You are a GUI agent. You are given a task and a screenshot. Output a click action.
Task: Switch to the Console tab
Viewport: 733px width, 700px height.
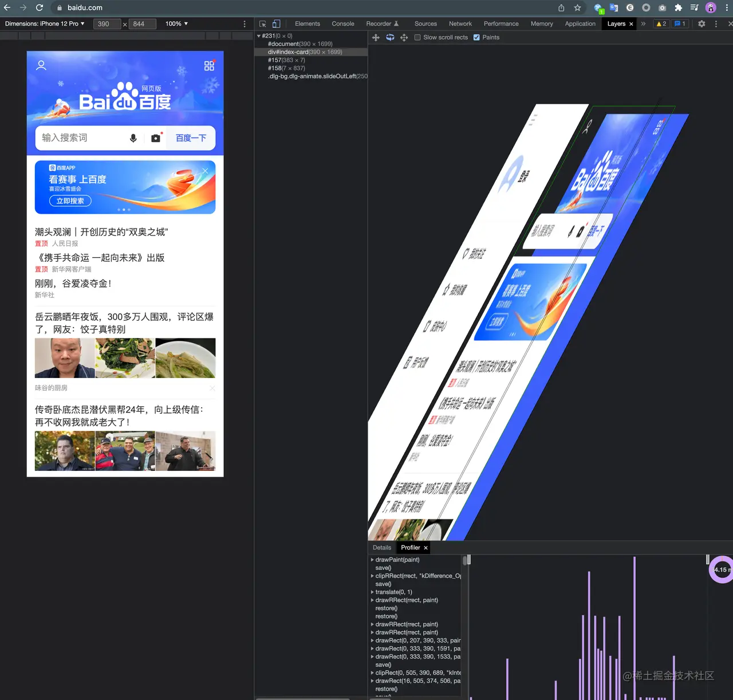pos(343,24)
